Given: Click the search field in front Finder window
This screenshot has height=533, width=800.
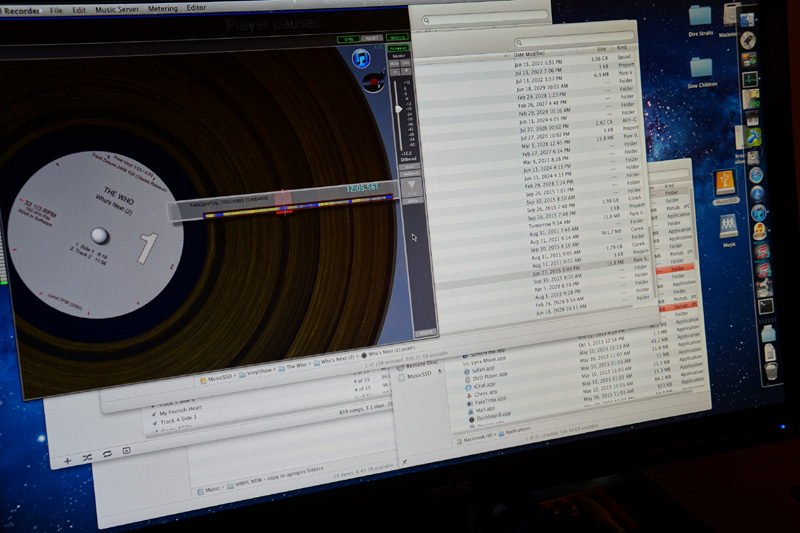Looking at the screenshot, I should point(574,41).
